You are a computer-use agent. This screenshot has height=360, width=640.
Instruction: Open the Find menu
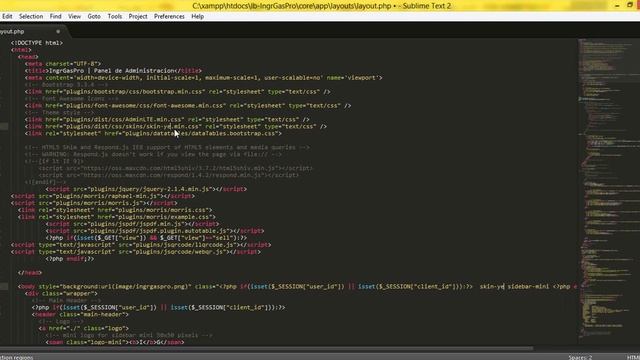tap(56, 16)
